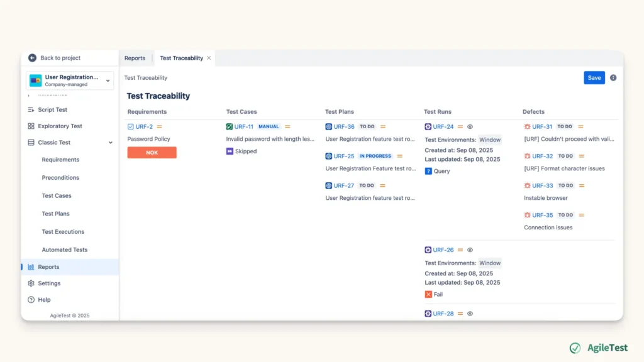Collapse the Classic Test section chevron
Screen dimensions: 644x362
pos(111,143)
